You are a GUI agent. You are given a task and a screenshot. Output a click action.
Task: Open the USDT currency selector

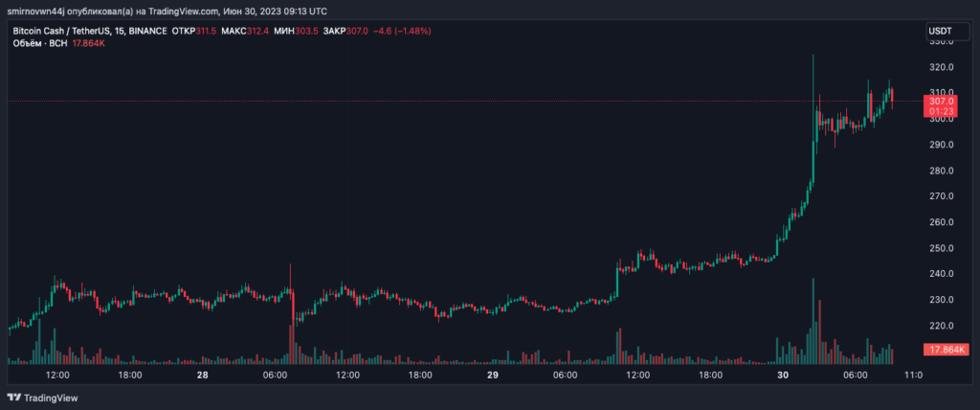[940, 32]
